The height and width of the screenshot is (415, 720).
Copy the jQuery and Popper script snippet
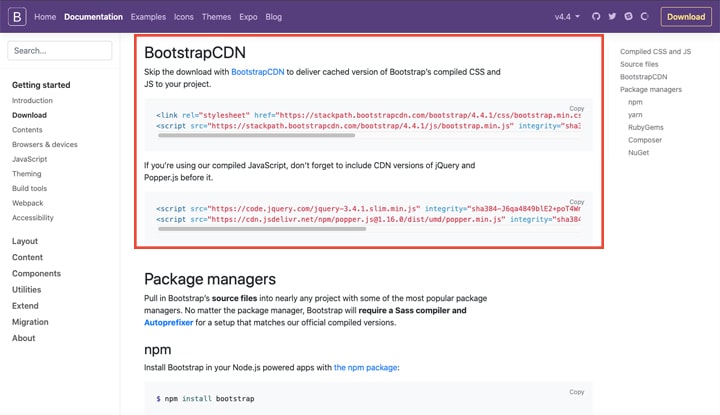577,202
